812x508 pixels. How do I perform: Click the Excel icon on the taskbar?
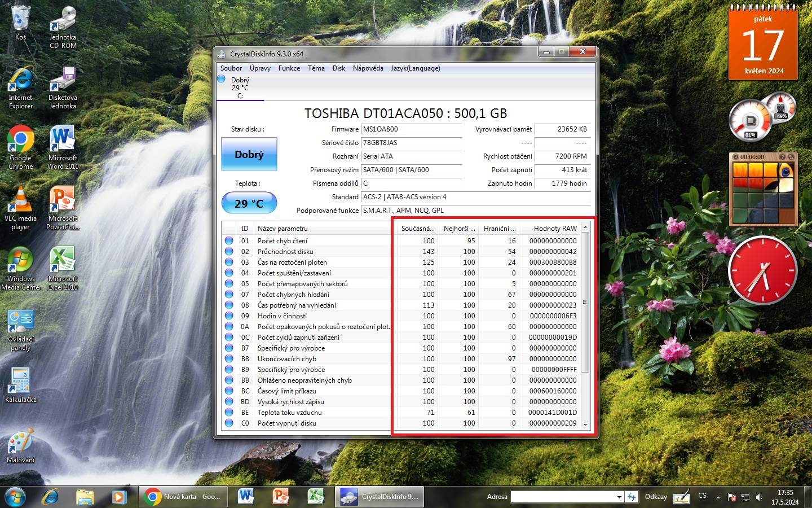[315, 497]
